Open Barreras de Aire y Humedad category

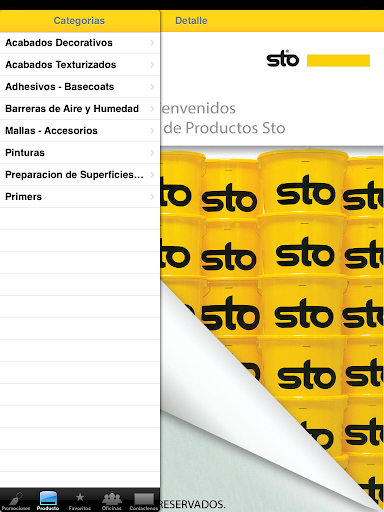pos(80,109)
